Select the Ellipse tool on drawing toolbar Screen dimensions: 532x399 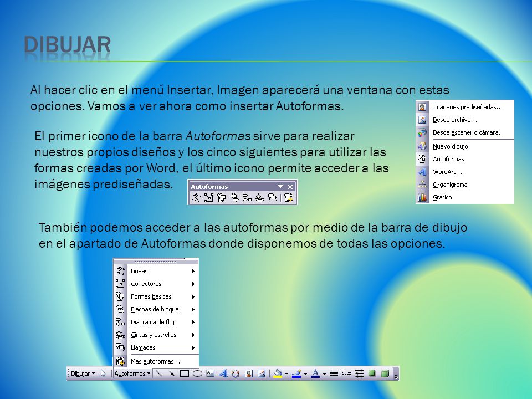coord(197,374)
